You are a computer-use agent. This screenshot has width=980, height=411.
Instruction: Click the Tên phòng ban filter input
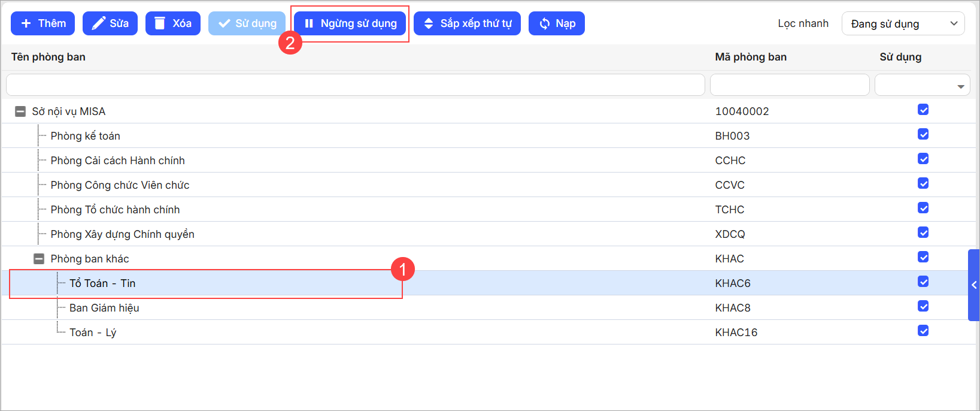pyautogui.click(x=355, y=85)
